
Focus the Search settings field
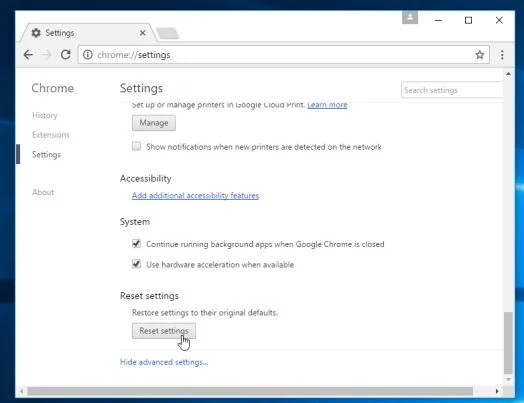click(452, 90)
